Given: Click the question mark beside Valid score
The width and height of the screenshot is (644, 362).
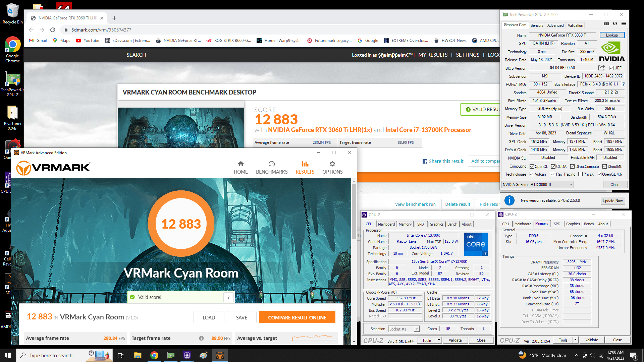Looking at the screenshot, I should (229, 297).
